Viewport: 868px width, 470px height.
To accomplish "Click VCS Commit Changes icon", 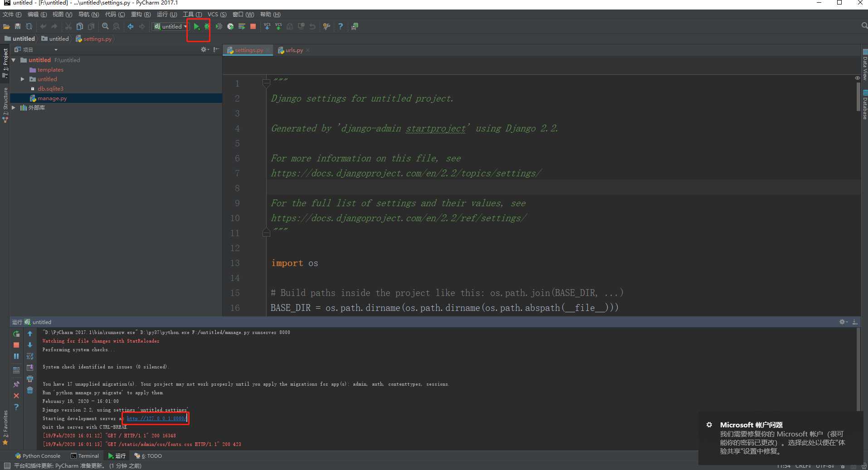I will coord(278,27).
